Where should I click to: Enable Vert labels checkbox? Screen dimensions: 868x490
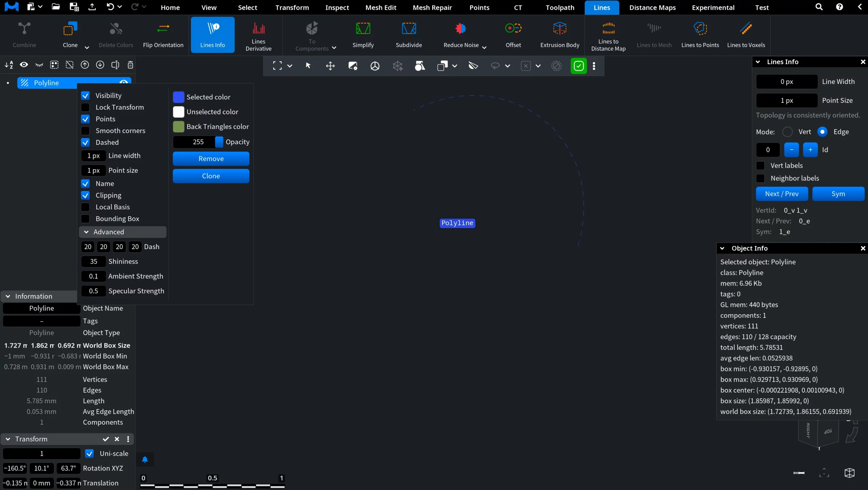coord(760,166)
